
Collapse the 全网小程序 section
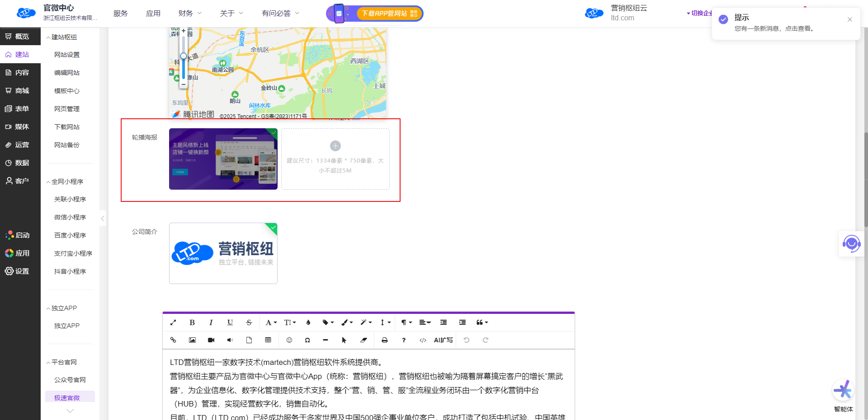pos(65,182)
